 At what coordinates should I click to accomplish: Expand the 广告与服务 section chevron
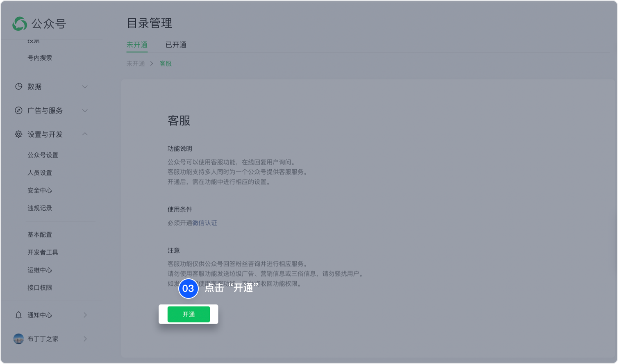tap(85, 111)
